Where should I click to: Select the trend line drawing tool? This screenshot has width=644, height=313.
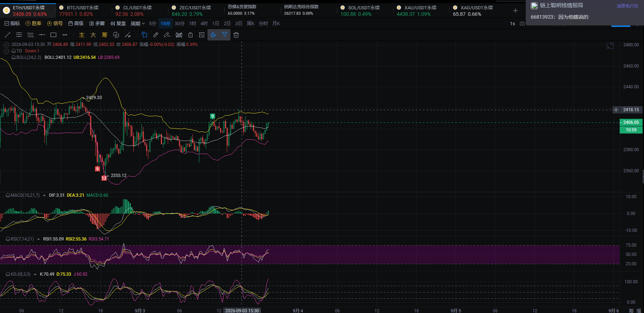pos(8,35)
